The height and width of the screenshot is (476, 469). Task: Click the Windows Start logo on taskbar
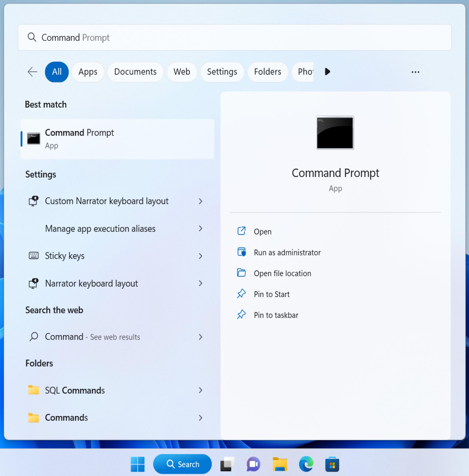click(137, 464)
